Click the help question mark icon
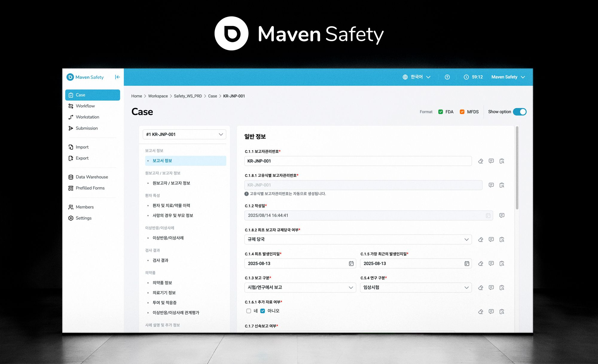This screenshot has width=598, height=364. tap(447, 77)
